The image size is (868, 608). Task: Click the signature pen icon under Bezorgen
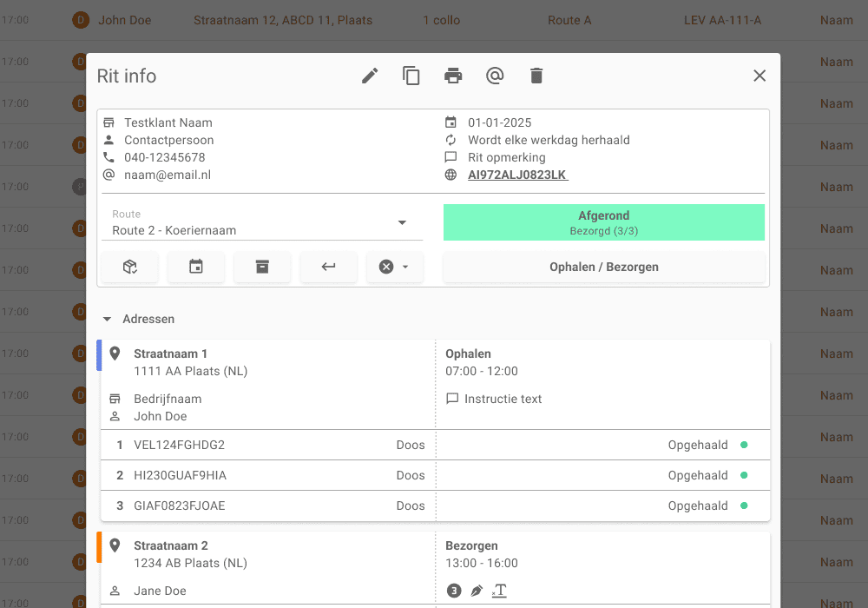(476, 591)
